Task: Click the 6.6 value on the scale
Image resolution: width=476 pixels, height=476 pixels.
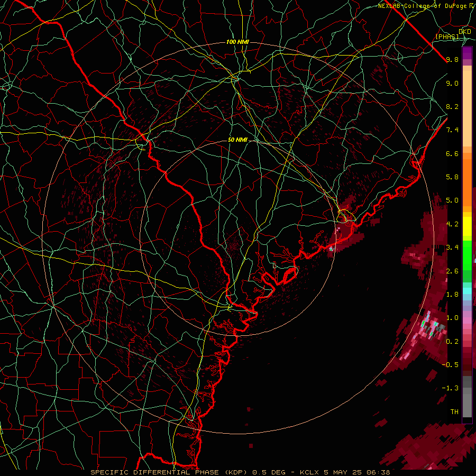Action: click(452, 154)
